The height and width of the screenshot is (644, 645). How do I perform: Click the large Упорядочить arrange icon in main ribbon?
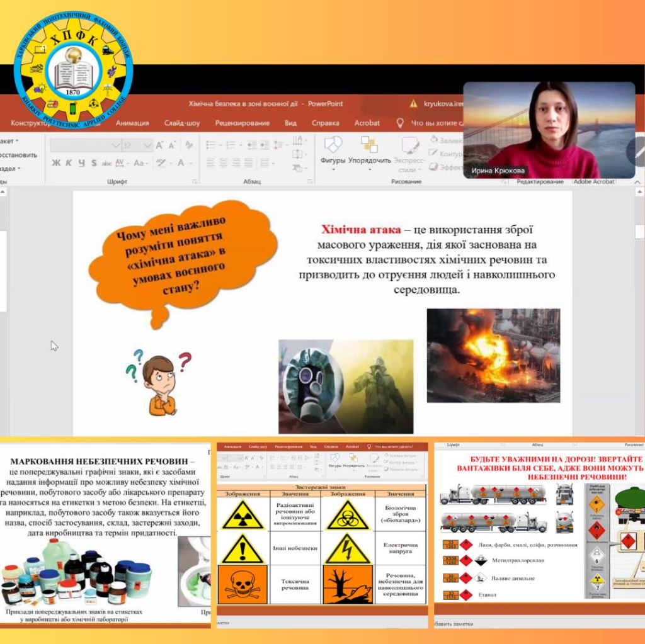point(369,145)
